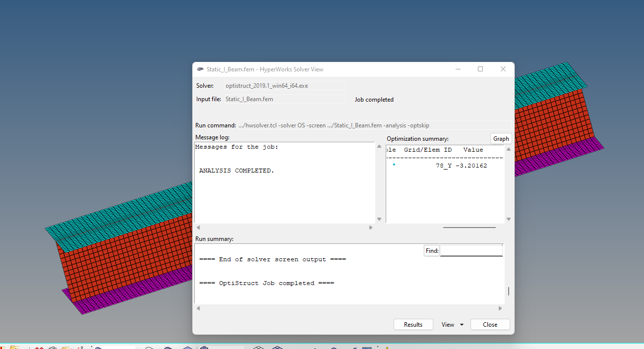The image size is (644, 349).
Task: Click the red double-arrow icon on the bottom toolbar
Action: 39,346
